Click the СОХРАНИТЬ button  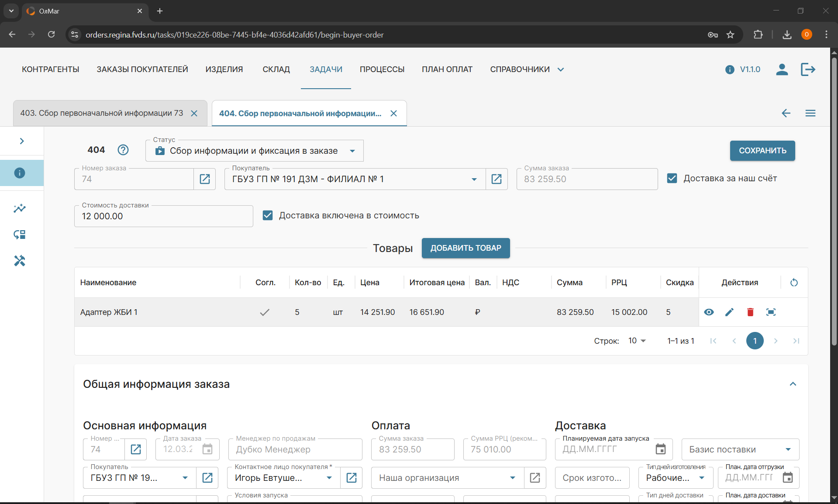[x=762, y=151]
